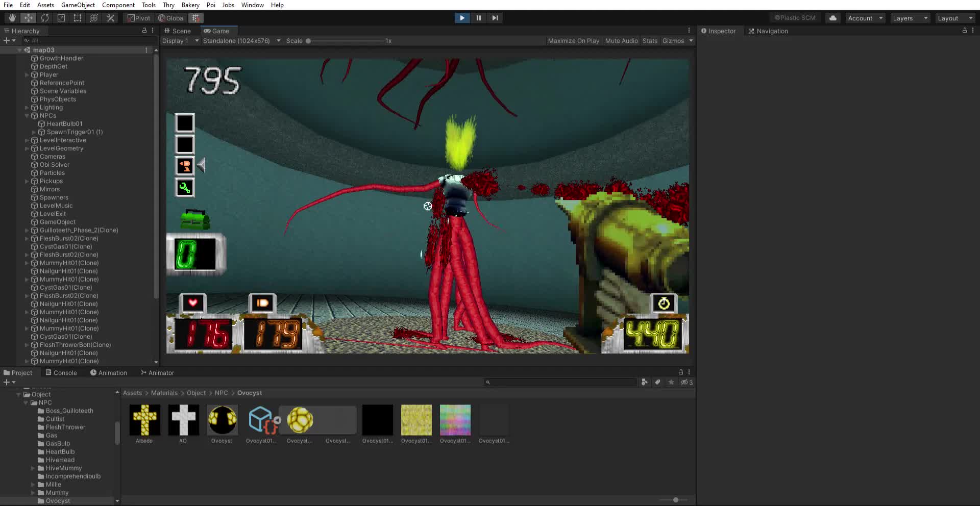The width and height of the screenshot is (980, 506).
Task: Pause the game
Action: pyautogui.click(x=478, y=18)
